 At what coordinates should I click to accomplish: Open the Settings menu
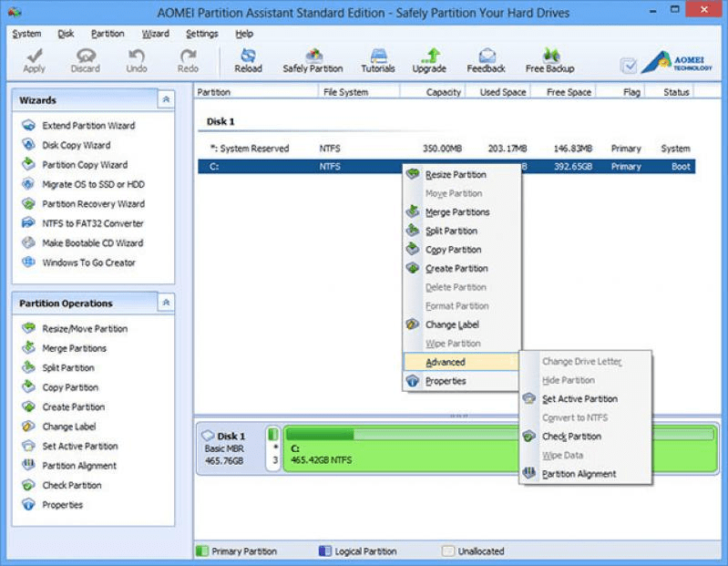[x=201, y=34]
